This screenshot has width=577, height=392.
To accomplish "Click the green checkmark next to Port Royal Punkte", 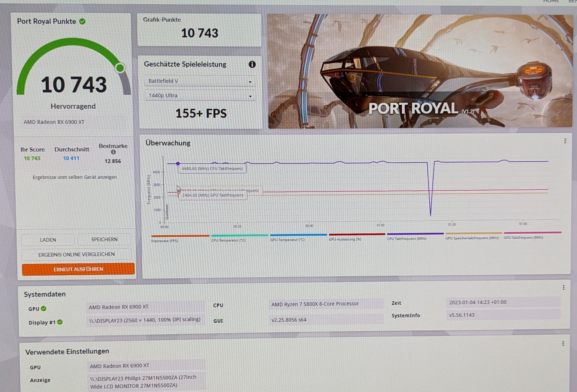I will tap(82, 22).
